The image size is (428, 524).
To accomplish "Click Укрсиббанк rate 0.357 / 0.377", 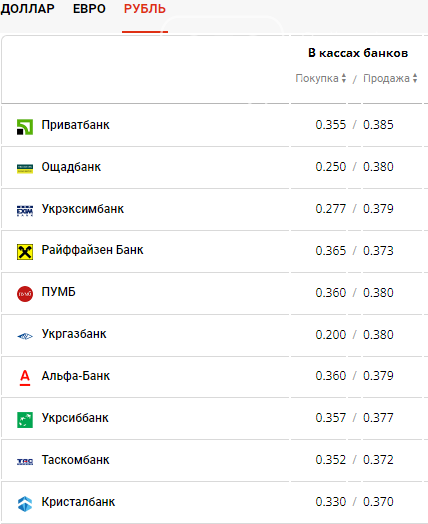I will click(354, 418).
